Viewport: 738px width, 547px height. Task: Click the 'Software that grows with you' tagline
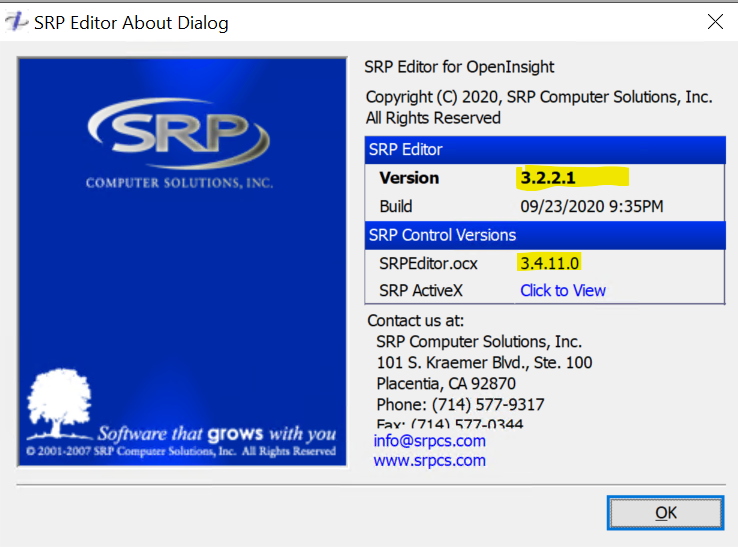point(216,434)
